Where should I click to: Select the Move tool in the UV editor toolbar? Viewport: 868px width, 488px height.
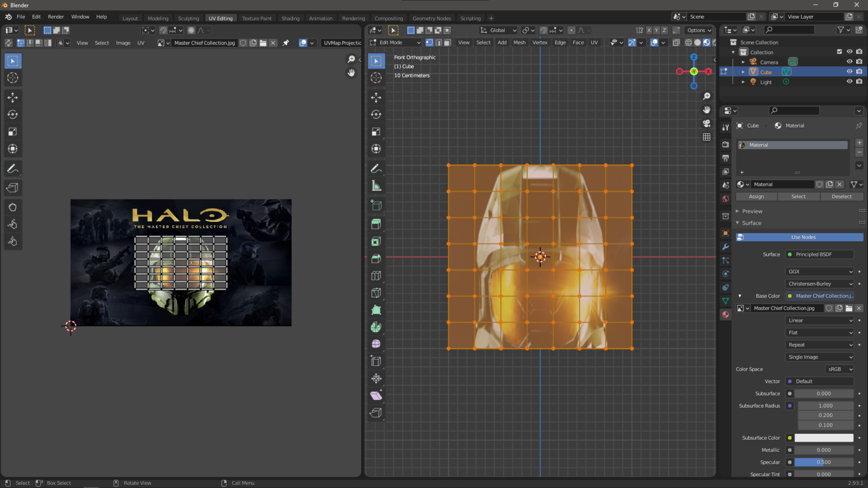pyautogui.click(x=12, y=97)
